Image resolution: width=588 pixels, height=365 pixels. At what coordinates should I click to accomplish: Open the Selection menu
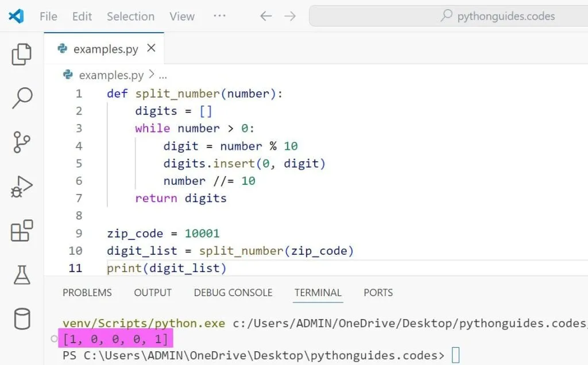coord(130,16)
